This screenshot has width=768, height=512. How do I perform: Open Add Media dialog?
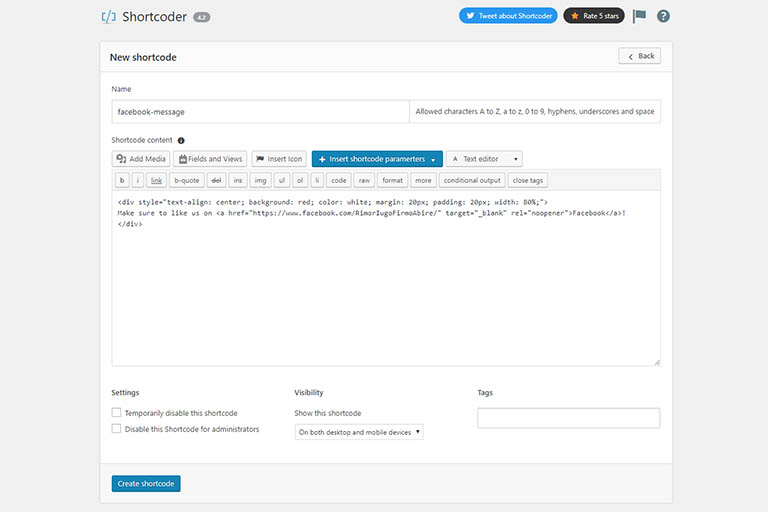141,159
